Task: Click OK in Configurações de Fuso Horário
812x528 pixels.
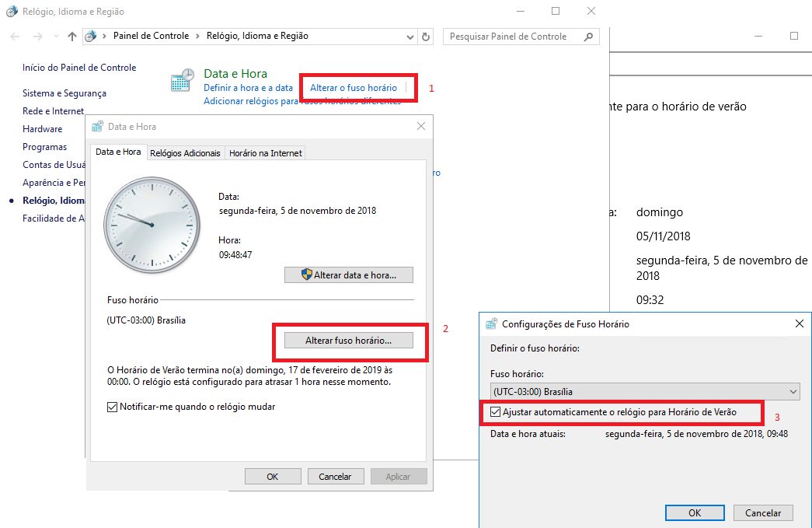Action: pos(695,513)
